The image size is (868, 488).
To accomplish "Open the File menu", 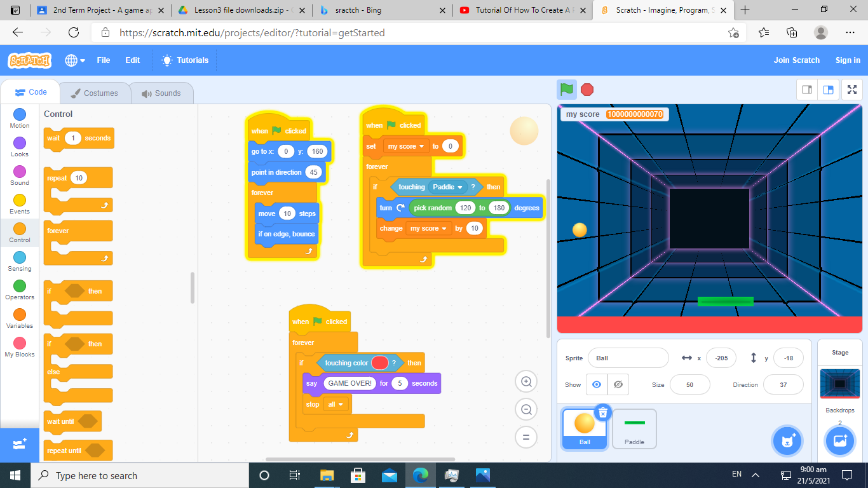I will (103, 60).
